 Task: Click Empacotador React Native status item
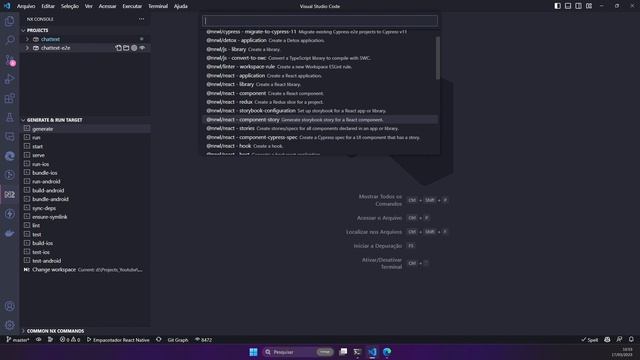point(118,340)
